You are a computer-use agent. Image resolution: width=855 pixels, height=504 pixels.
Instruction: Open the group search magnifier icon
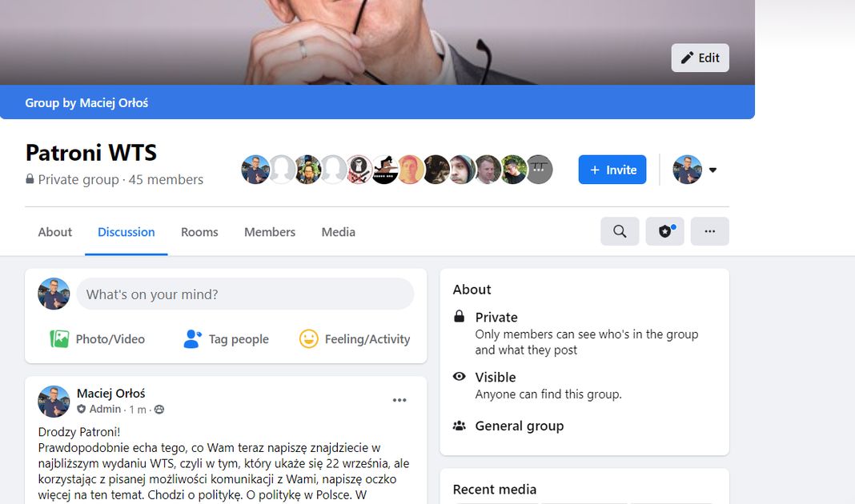point(620,231)
